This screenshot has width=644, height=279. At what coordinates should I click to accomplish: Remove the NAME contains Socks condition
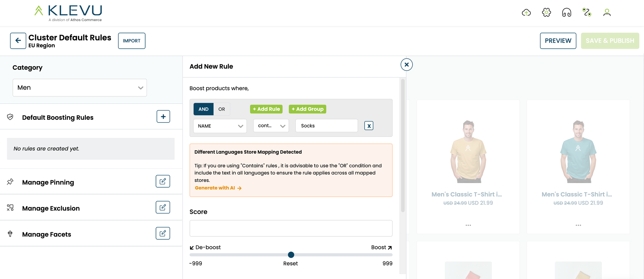pyautogui.click(x=369, y=126)
